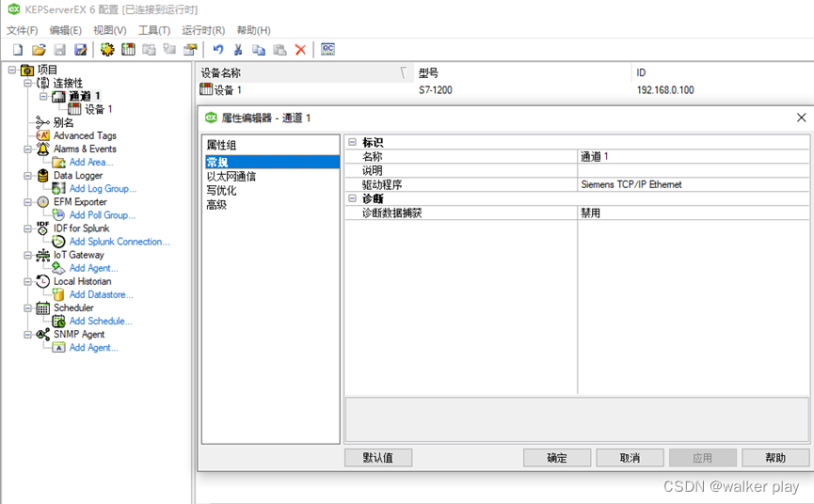
Task: Click the 确定 button
Action: (x=557, y=458)
